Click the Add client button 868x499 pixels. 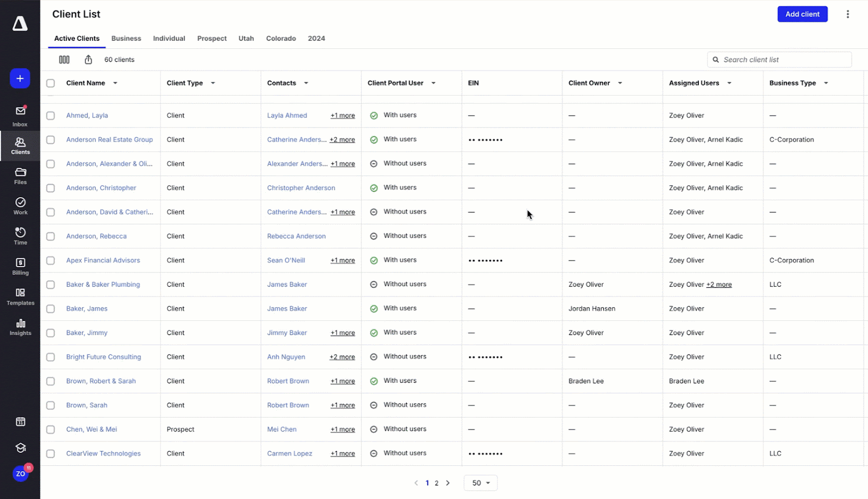tap(802, 14)
